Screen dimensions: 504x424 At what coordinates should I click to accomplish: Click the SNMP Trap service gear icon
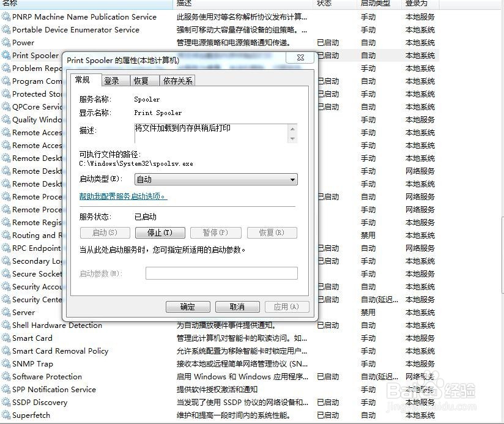click(6, 363)
